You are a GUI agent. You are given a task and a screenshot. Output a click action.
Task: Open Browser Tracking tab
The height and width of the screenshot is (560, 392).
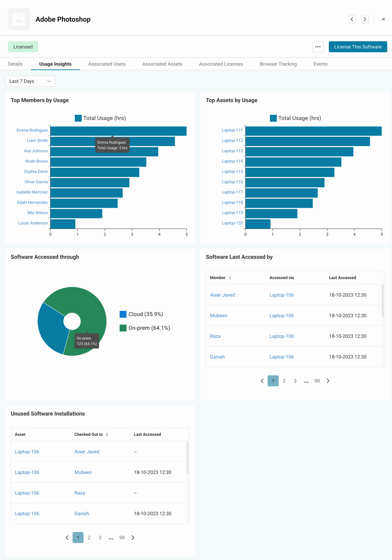point(278,64)
